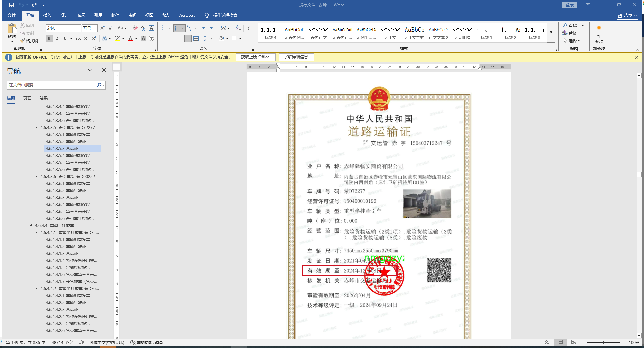Click the 获取正版 Office button
The height and width of the screenshot is (348, 644).
(x=255, y=57)
